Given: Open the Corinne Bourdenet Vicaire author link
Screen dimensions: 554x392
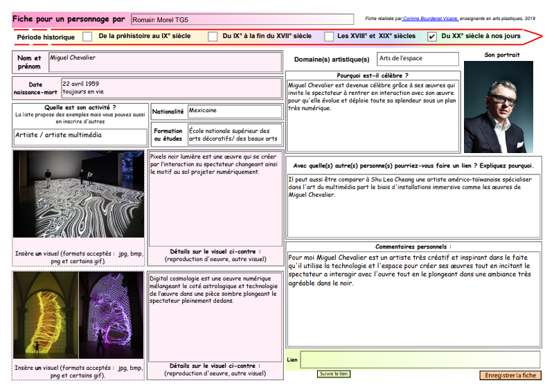Looking at the screenshot, I should 430,19.
